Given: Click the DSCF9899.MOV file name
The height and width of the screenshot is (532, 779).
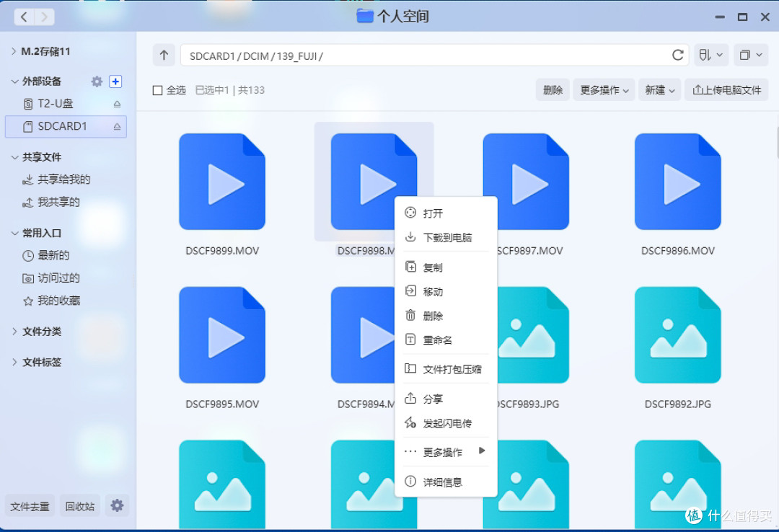Looking at the screenshot, I should coord(222,251).
